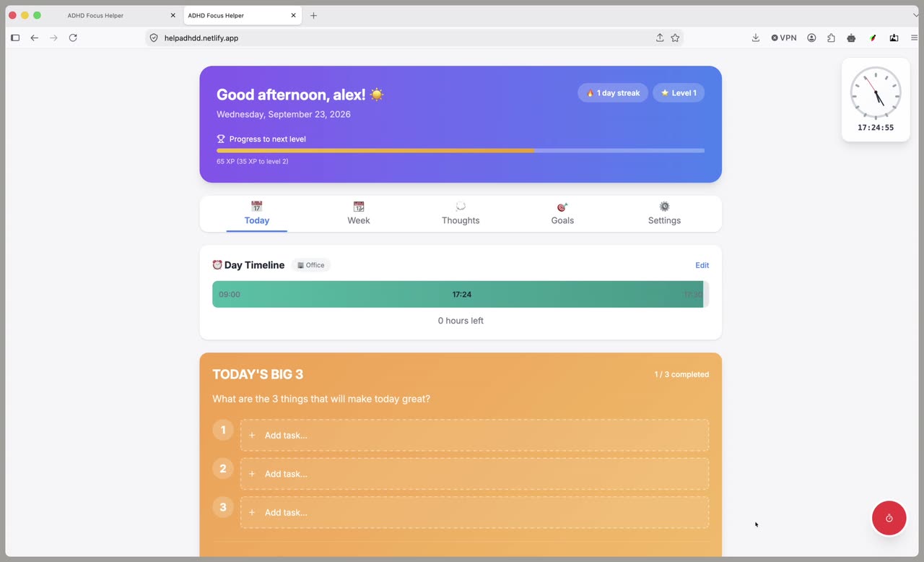Select the Today tab
924x562 pixels.
click(x=257, y=214)
